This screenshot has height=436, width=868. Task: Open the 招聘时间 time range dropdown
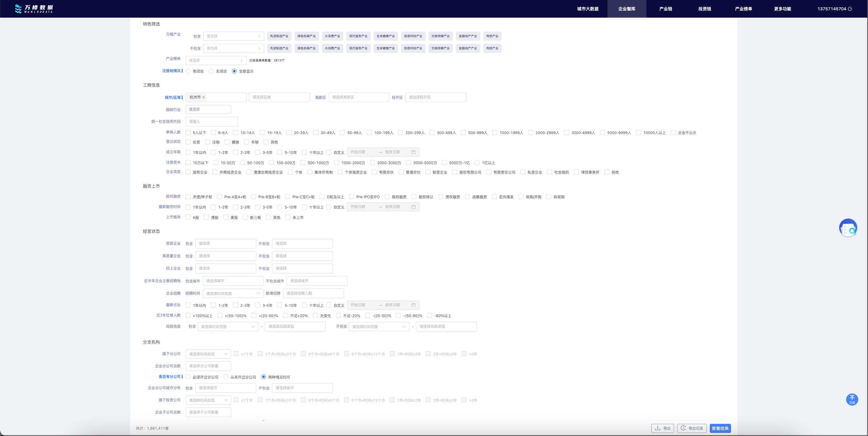pyautogui.click(x=233, y=293)
